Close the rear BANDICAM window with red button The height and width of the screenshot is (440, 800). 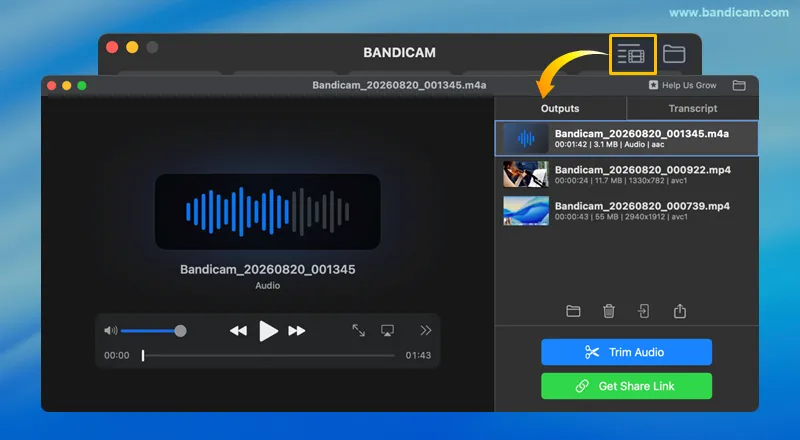click(112, 47)
